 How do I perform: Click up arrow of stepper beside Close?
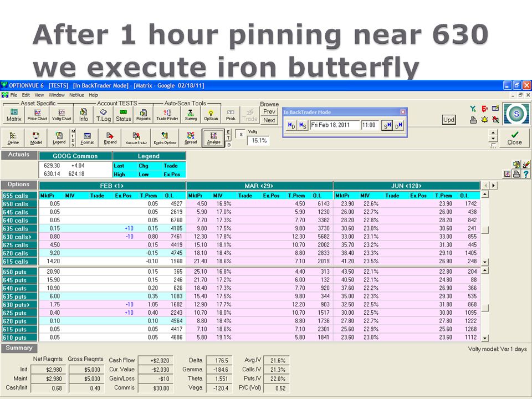(x=493, y=132)
